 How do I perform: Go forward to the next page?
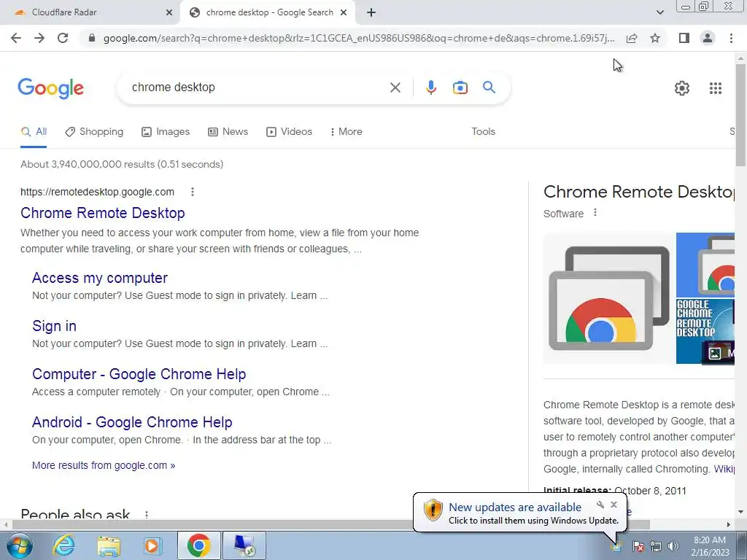39,38
